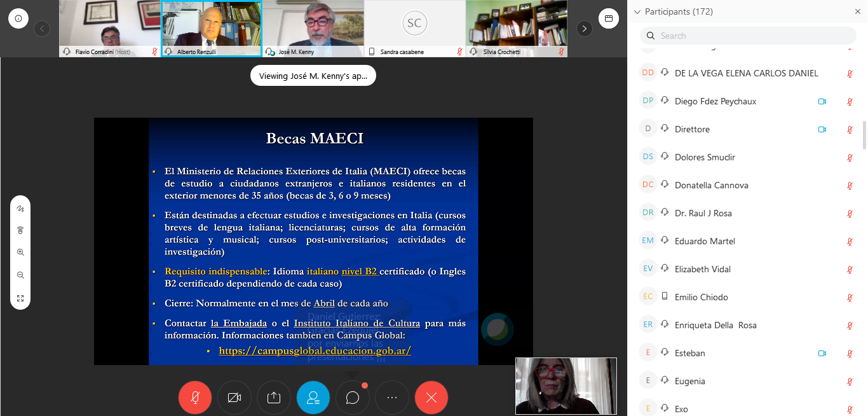868x416 pixels.
Task: Switch shared content to full screen
Action: click(x=20, y=298)
